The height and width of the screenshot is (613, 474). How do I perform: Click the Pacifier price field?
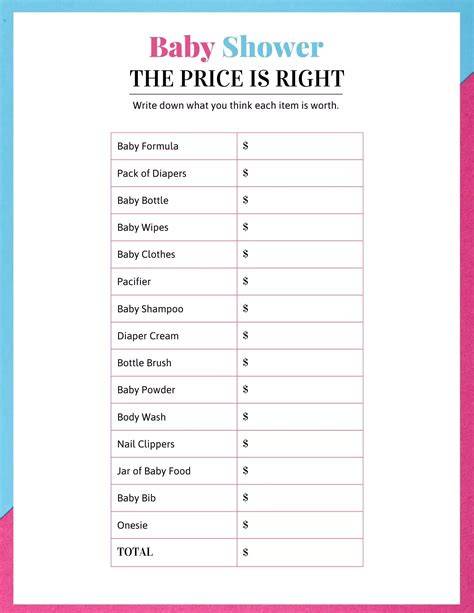[300, 281]
